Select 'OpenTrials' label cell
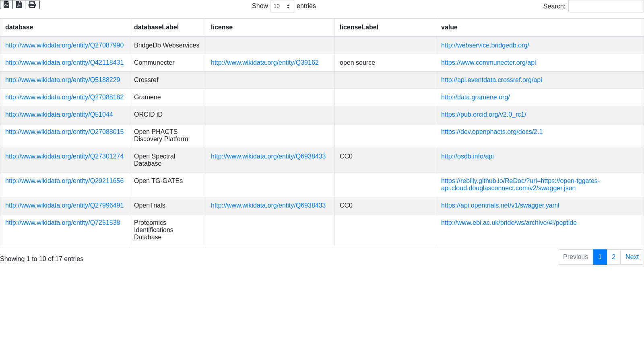Screen dimensions: 644x362 point(167,206)
